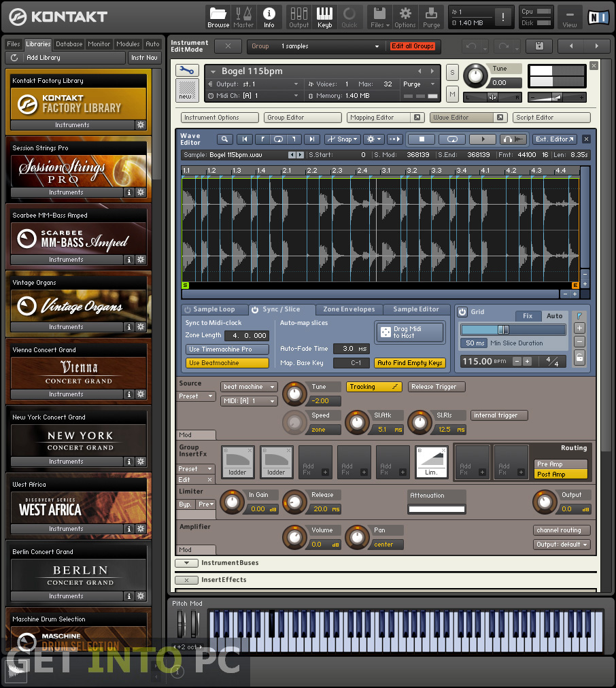Switch to the Database tab
616x688 pixels.
[x=69, y=44]
